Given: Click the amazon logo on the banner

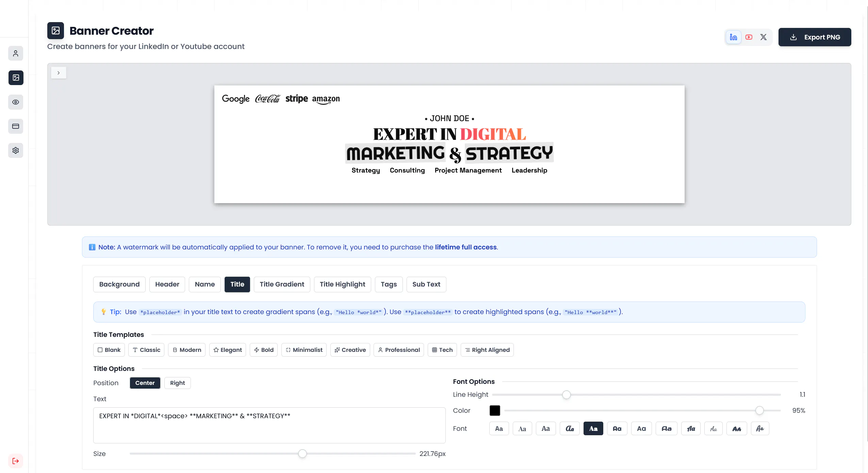Looking at the screenshot, I should [326, 99].
